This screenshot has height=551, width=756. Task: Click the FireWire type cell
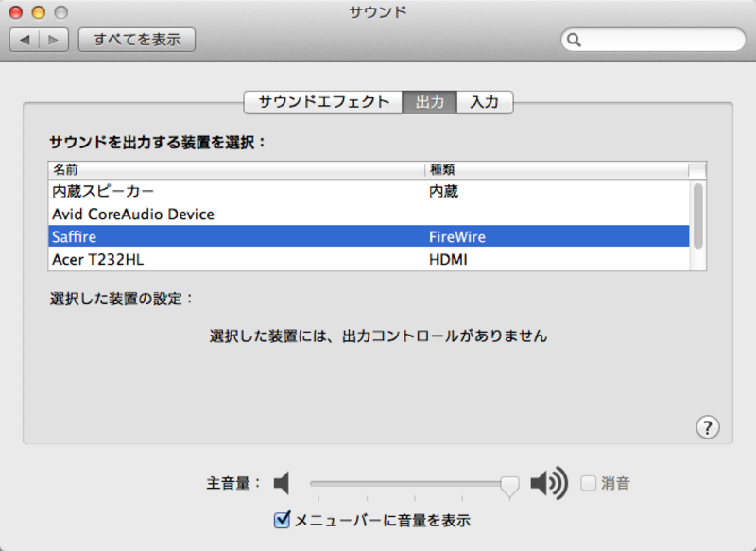pos(457,236)
